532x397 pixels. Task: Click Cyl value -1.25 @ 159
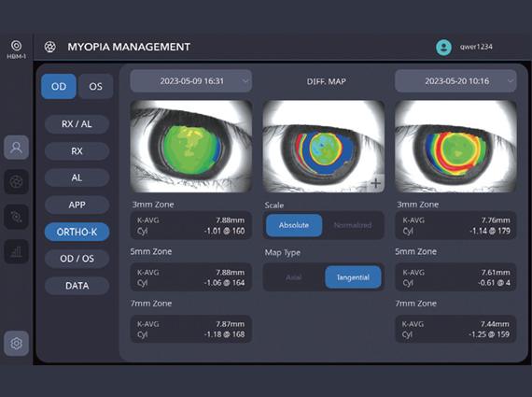pyautogui.click(x=489, y=334)
